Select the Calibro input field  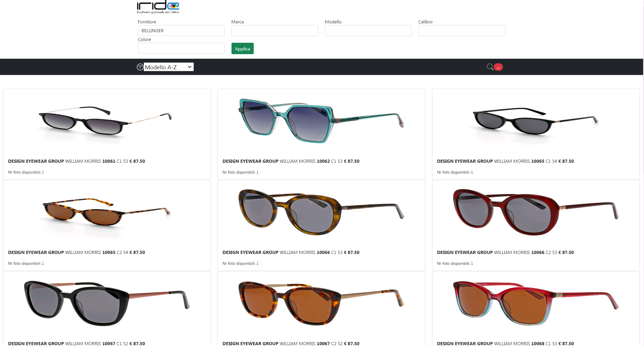pos(462,30)
